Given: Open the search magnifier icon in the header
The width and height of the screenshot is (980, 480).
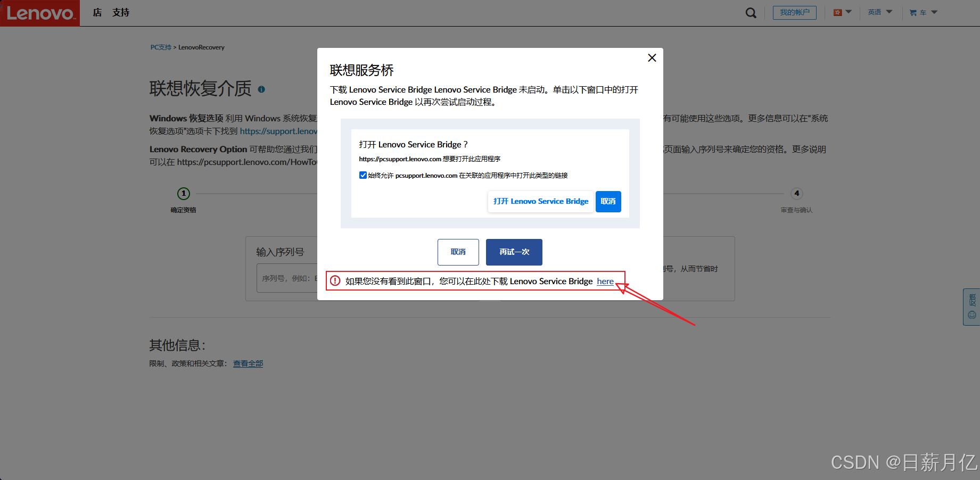Looking at the screenshot, I should [751, 13].
